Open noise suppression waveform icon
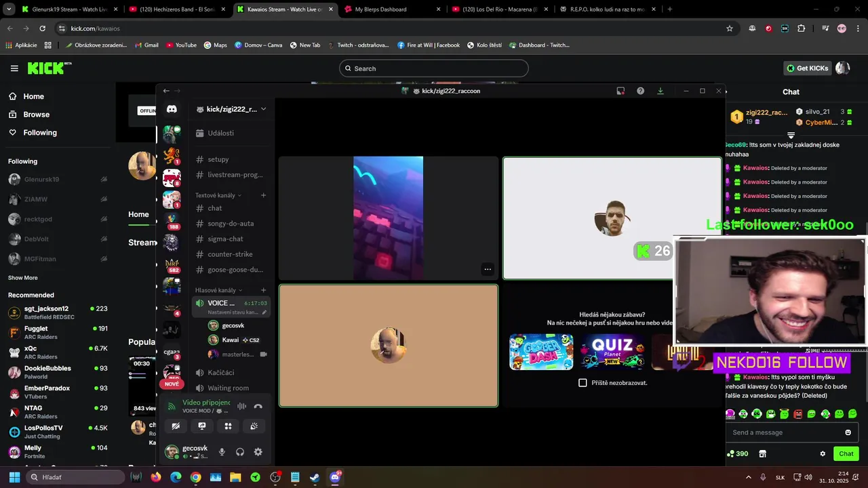Screen dimensions: 868x488 (241, 407)
